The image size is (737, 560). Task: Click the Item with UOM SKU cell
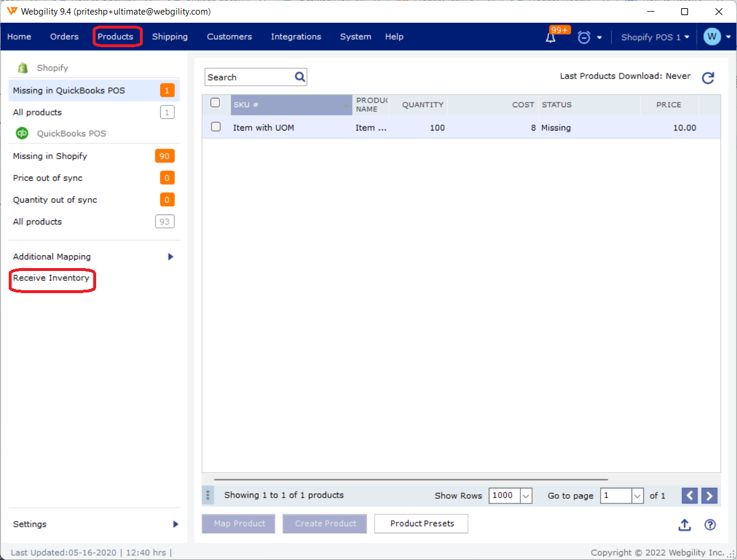click(263, 128)
